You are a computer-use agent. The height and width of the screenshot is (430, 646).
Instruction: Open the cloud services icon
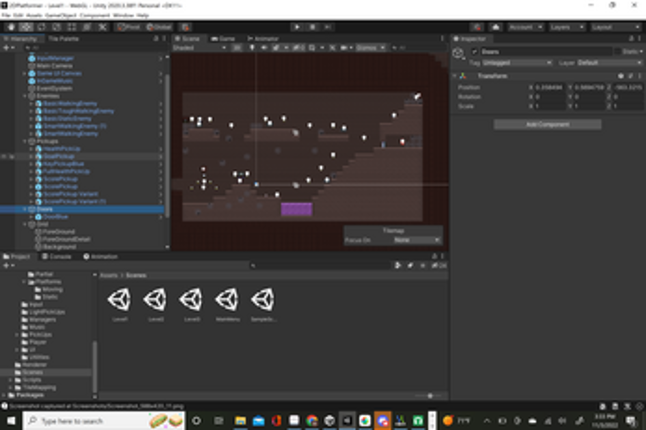coord(496,27)
